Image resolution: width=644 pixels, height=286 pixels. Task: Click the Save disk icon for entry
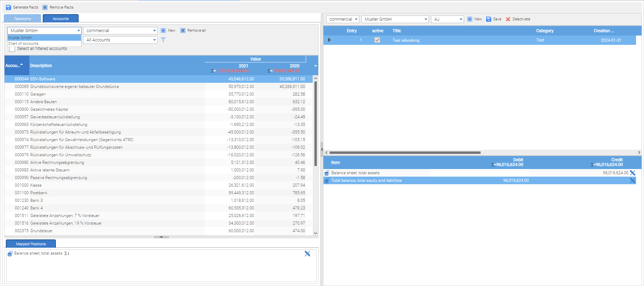(489, 19)
